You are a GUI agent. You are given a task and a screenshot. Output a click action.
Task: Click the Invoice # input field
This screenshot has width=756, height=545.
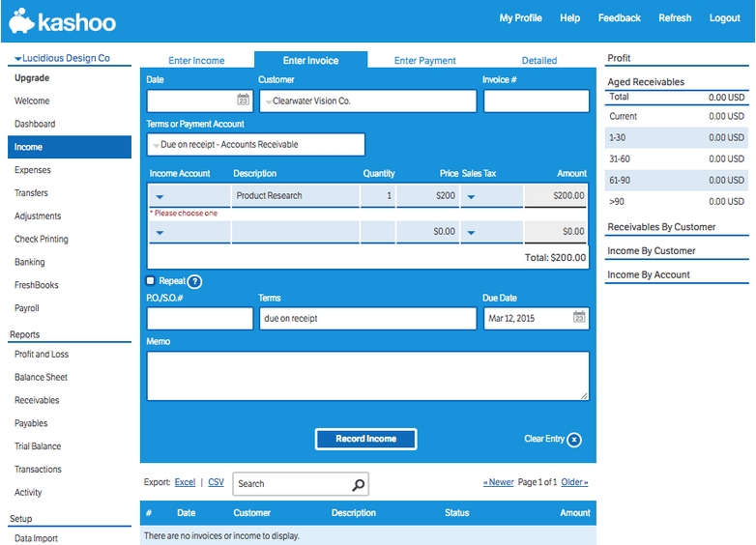[537, 101]
